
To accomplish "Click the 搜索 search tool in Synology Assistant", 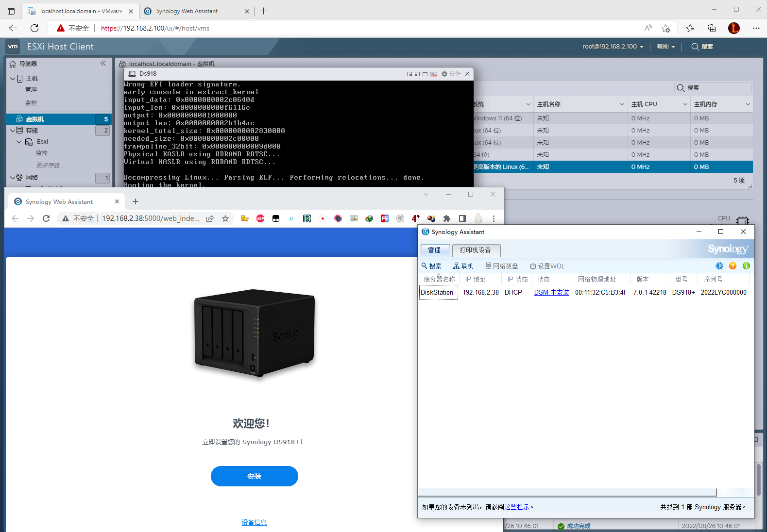I will (431, 266).
